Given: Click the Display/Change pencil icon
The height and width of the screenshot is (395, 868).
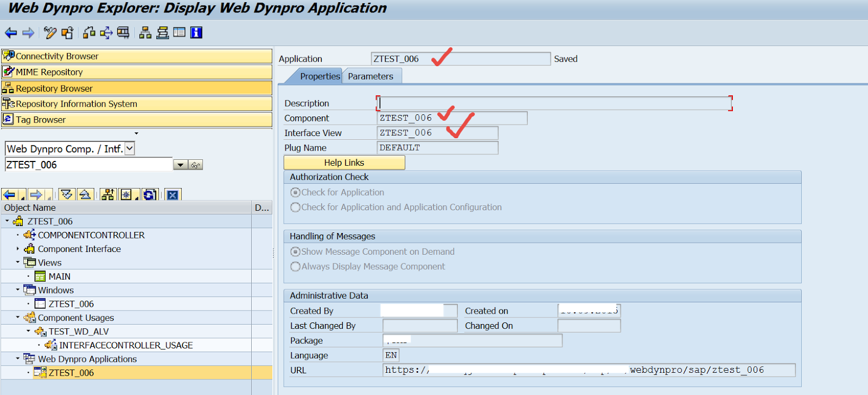Looking at the screenshot, I should point(50,33).
